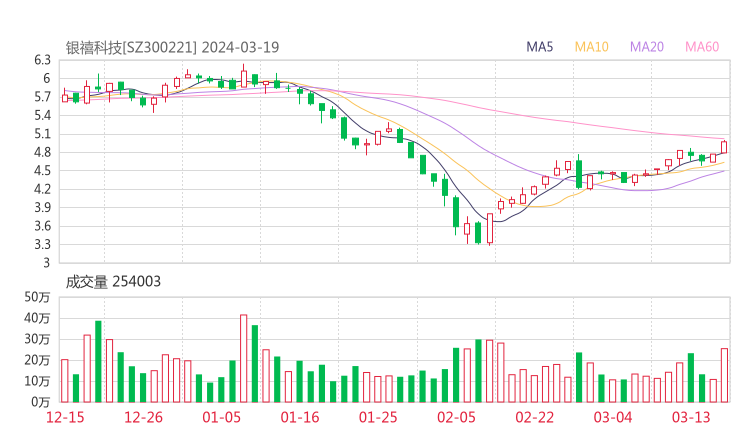This screenshot has height=440, width=740.
Task: Click the 12-15 date axis label
Action: 65,417
